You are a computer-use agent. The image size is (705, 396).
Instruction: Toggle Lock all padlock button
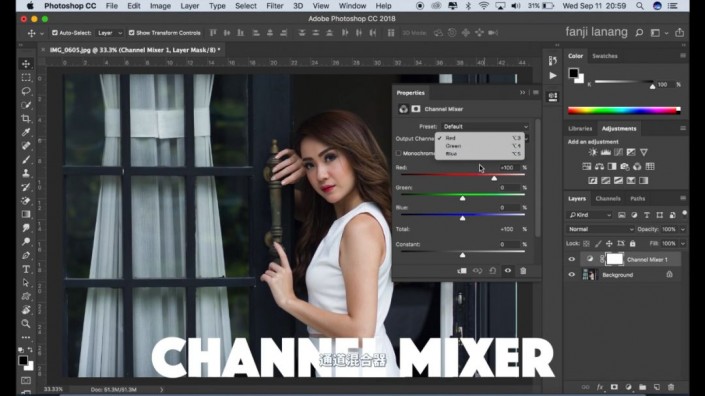[633, 244]
